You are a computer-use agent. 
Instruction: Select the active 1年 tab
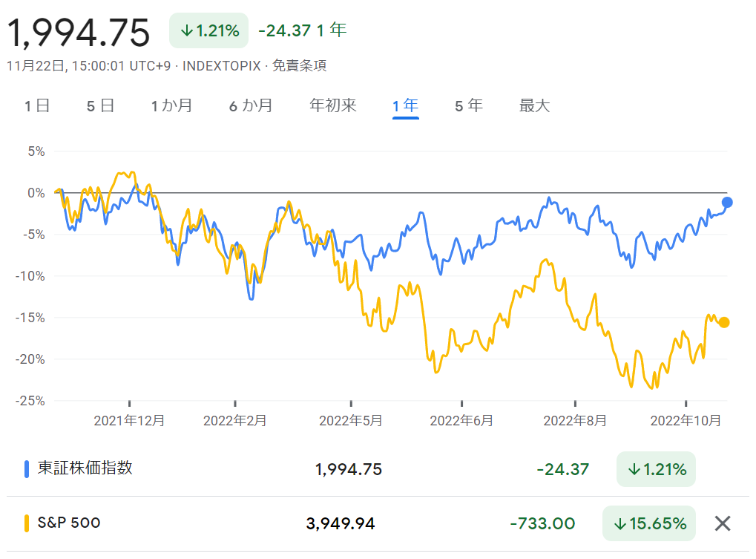(406, 105)
